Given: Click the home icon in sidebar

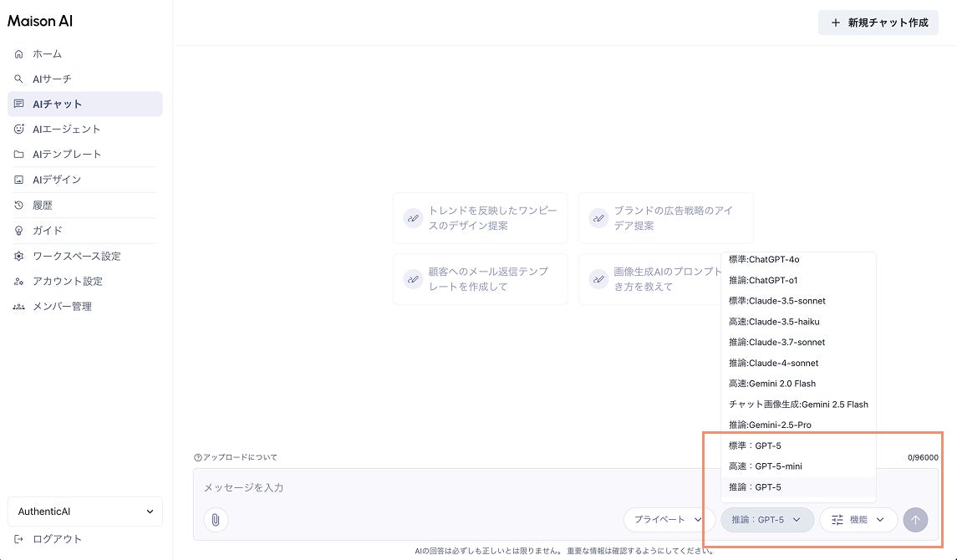Looking at the screenshot, I should tap(19, 53).
